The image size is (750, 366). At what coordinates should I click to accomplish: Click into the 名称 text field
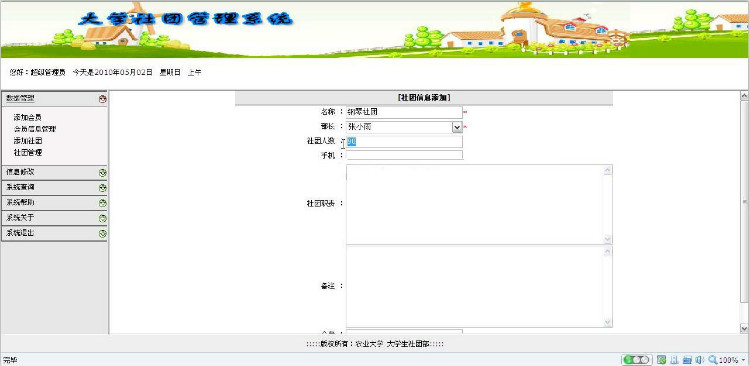[404, 112]
